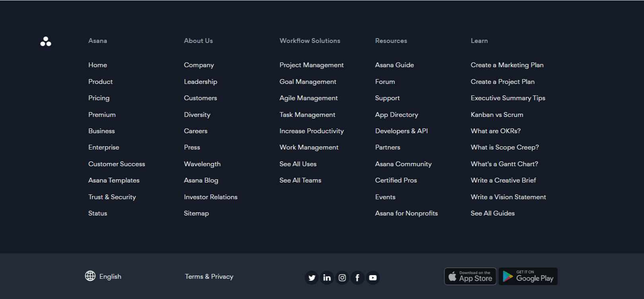View the Pricing page link
644x299 pixels.
coord(99,98)
